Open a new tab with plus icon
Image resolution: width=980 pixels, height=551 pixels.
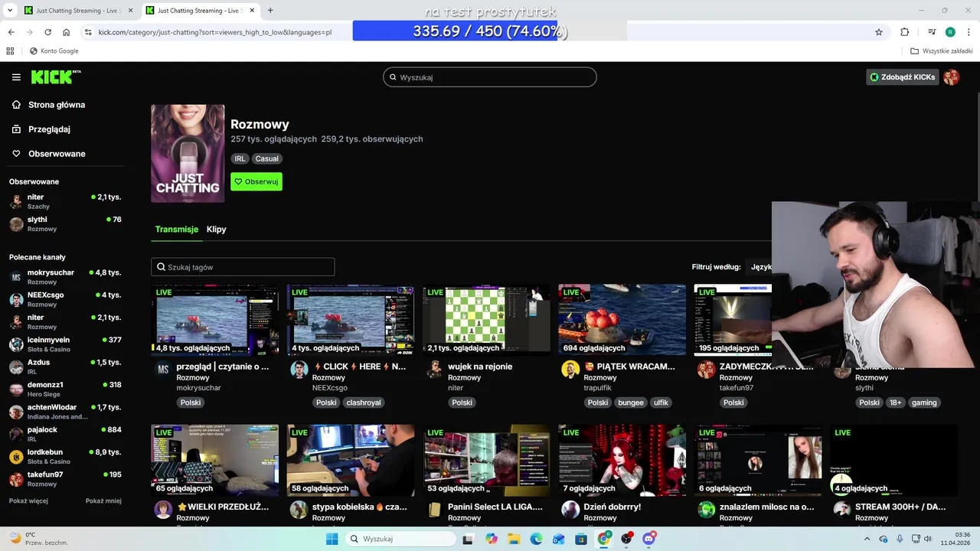tap(270, 11)
